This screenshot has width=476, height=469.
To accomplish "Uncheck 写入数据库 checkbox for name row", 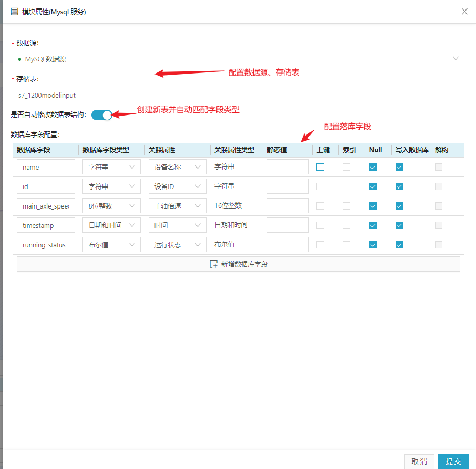I will (399, 167).
